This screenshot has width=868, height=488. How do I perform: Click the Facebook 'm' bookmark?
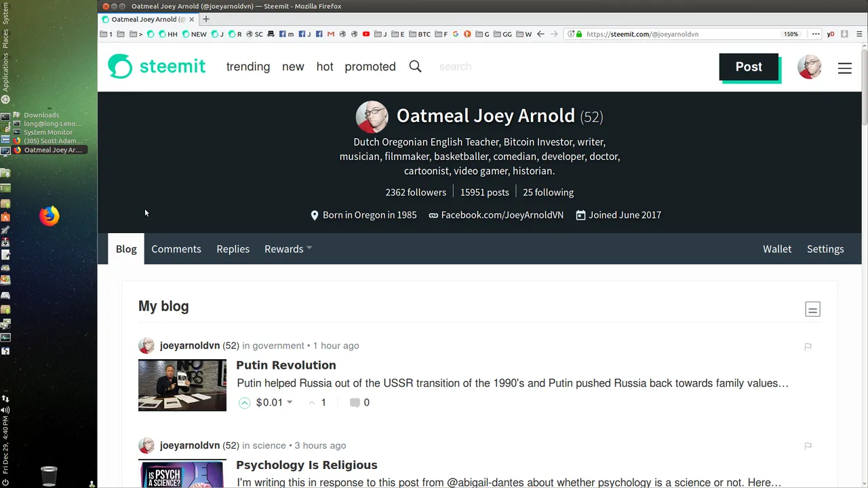click(286, 34)
